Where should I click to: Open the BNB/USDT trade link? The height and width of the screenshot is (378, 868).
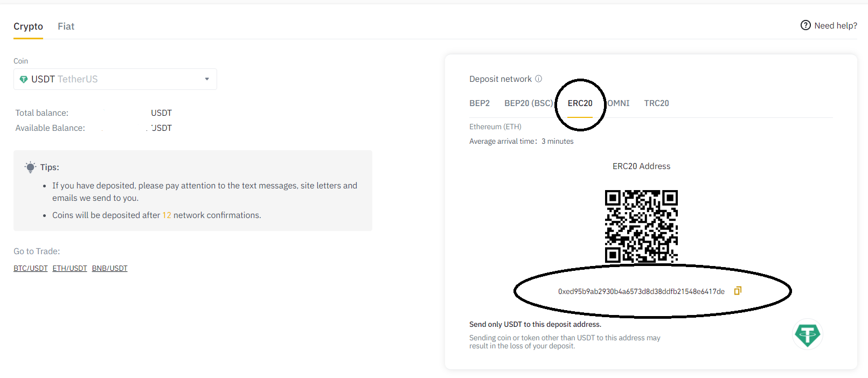tap(110, 268)
